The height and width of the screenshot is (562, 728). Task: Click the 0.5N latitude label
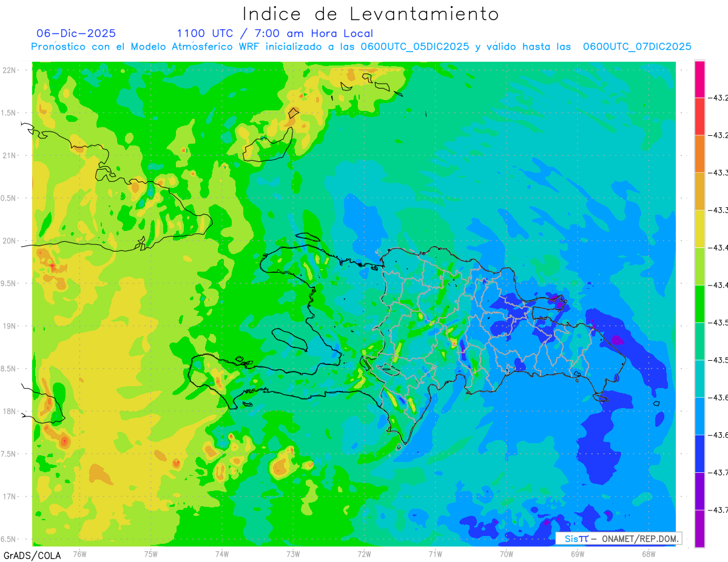(x=9, y=198)
